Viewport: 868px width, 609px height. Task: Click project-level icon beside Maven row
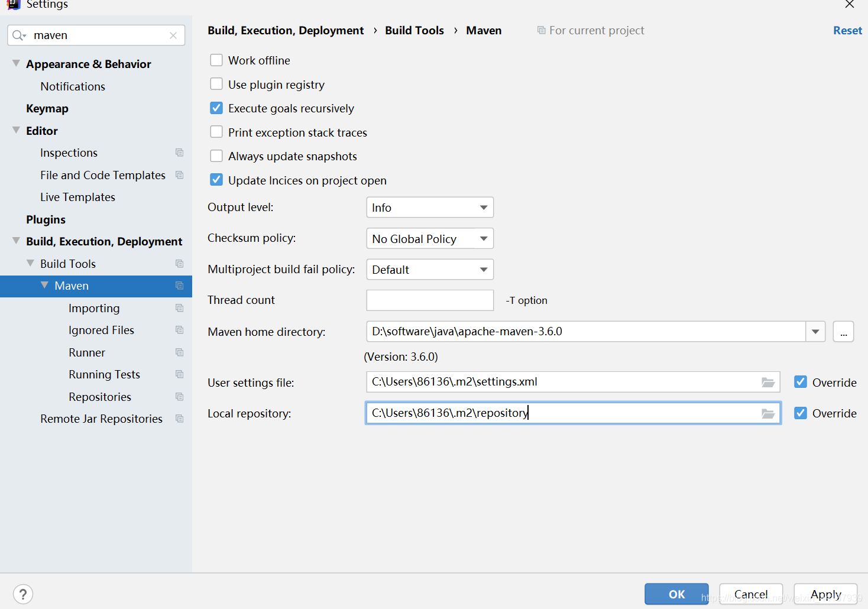(180, 286)
